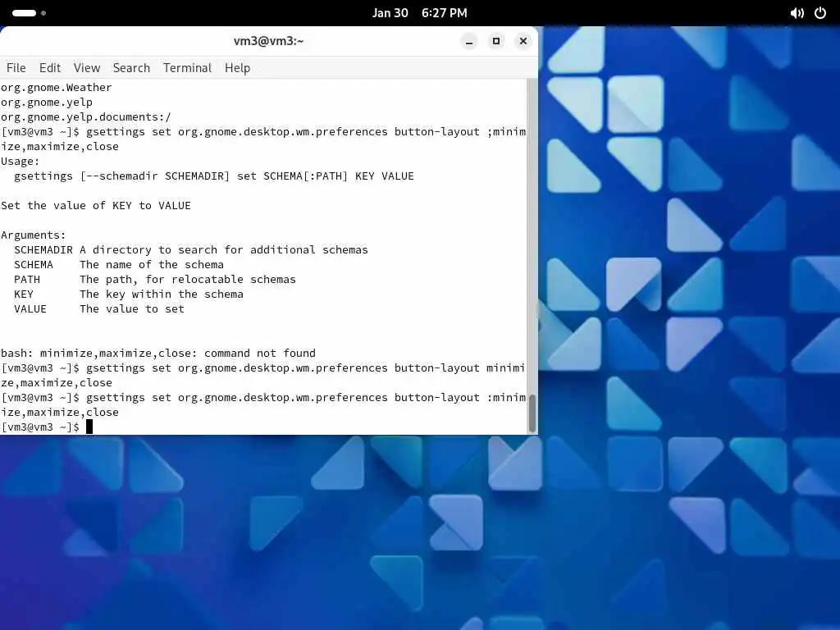Screen dimensions: 840x630
Task: Open the File menu
Action: tap(16, 68)
